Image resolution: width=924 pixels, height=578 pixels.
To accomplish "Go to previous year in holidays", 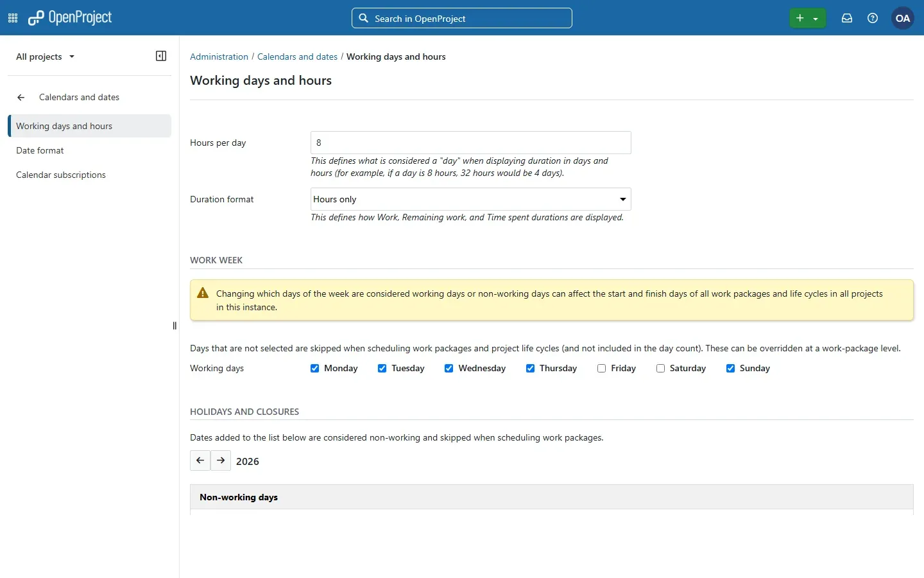I will click(200, 460).
